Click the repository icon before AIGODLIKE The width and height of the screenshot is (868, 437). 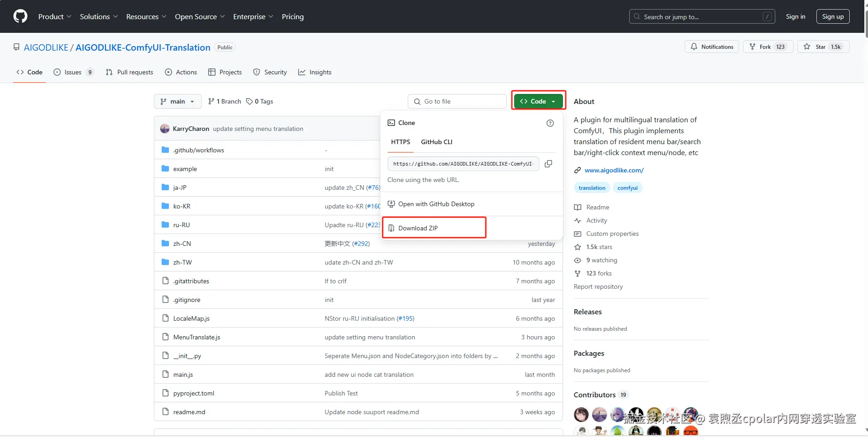(x=16, y=47)
